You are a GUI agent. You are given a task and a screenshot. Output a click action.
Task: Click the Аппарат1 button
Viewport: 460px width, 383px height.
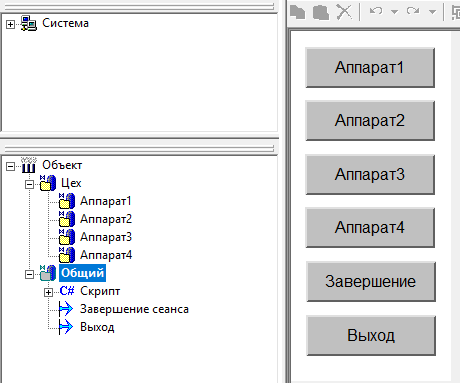[370, 68]
